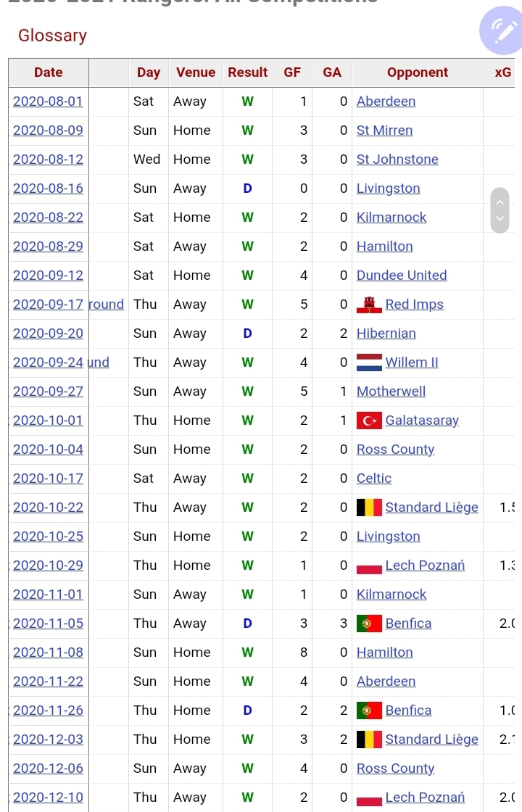522x812 pixels.
Task: Click the Turkish flag beside Galatasaray
Action: coord(369,420)
